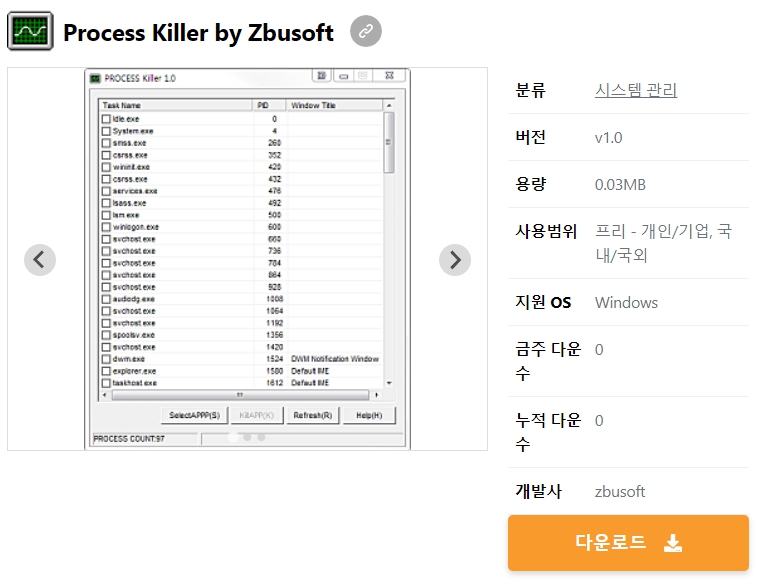Viewport: 761px width, 580px height.
Task: Click the v1.0 version value
Action: coord(609,138)
